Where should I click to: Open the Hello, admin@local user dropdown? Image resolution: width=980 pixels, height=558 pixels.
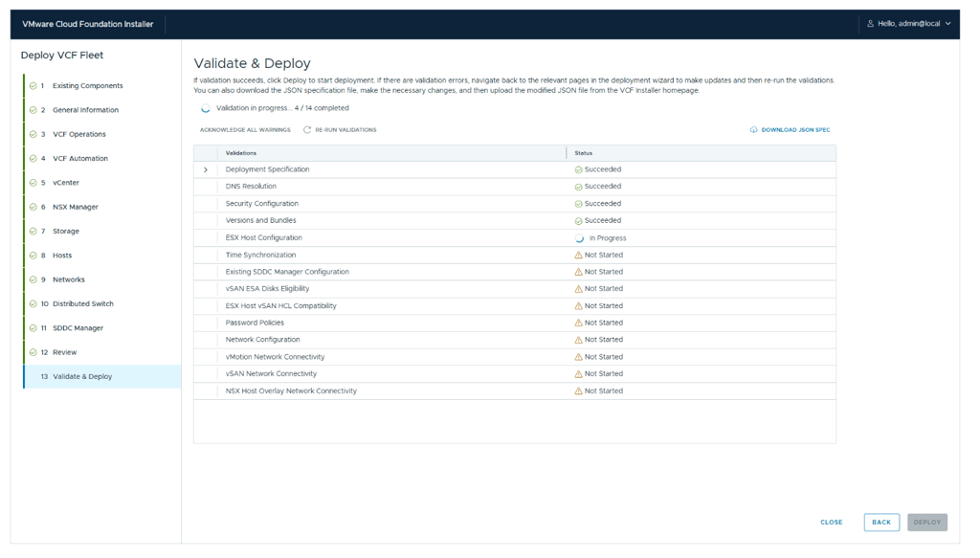pyautogui.click(x=909, y=24)
